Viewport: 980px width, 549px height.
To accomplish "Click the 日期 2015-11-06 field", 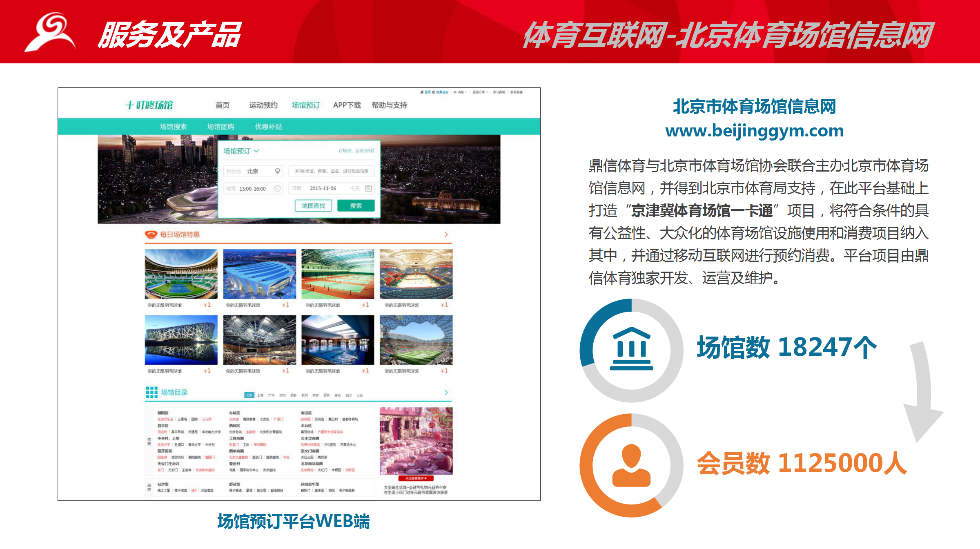I will point(331,188).
